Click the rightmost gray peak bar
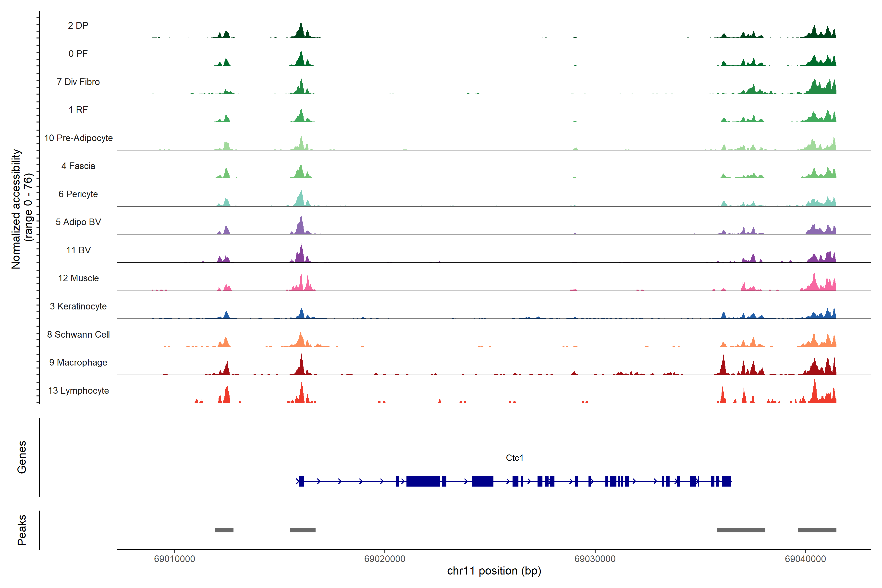The image size is (882, 588). point(817,530)
